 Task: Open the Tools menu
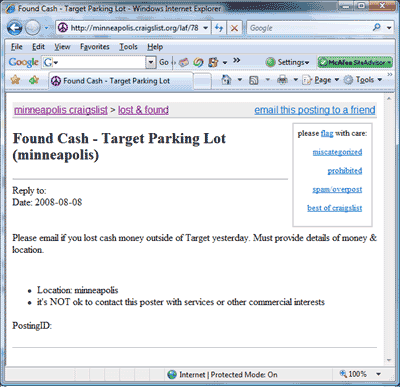coord(128,47)
